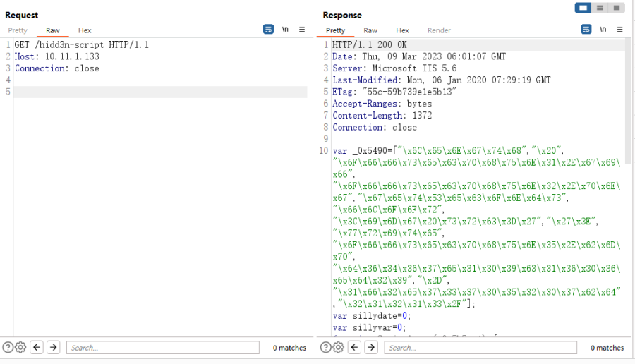Click the 'Date: Thu, 09 Mar 2023' header
Screen dimensions: 635x364
419,56
